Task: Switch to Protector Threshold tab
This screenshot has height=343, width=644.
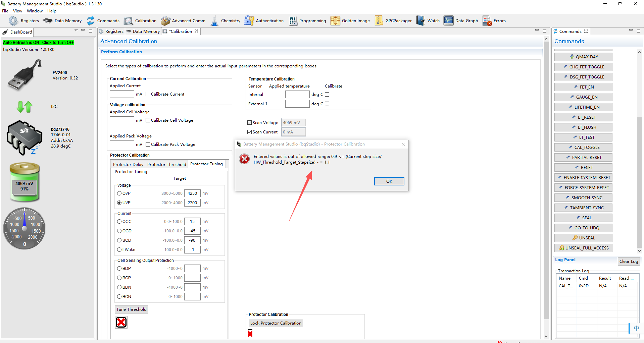Action: point(166,165)
